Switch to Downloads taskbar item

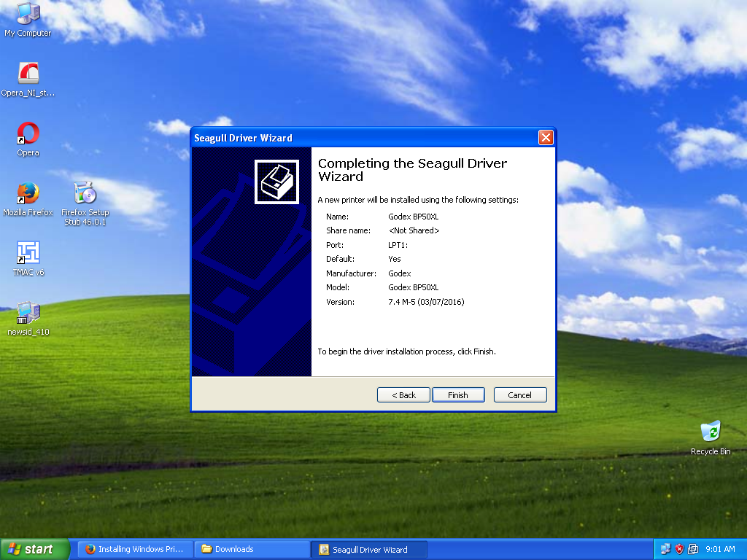[252, 549]
